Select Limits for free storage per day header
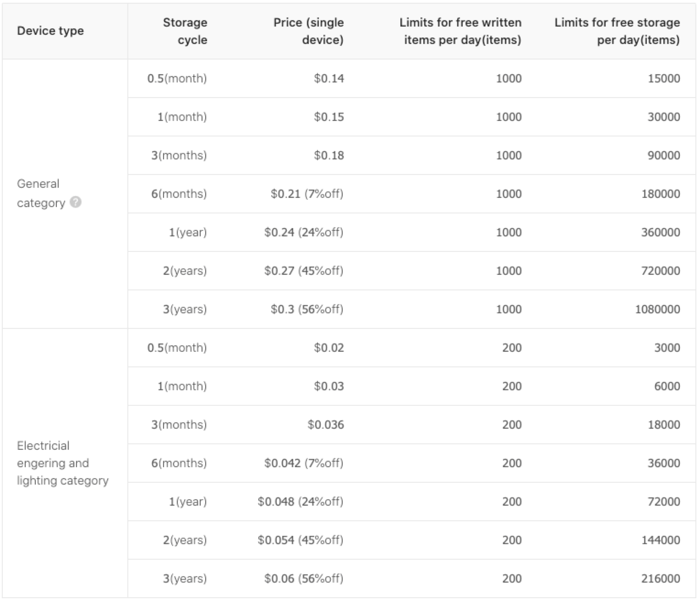The height and width of the screenshot is (600, 700). point(617,31)
